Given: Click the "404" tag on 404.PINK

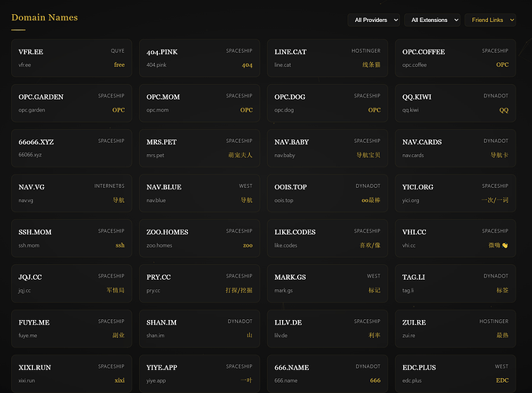Looking at the screenshot, I should [x=247, y=64].
